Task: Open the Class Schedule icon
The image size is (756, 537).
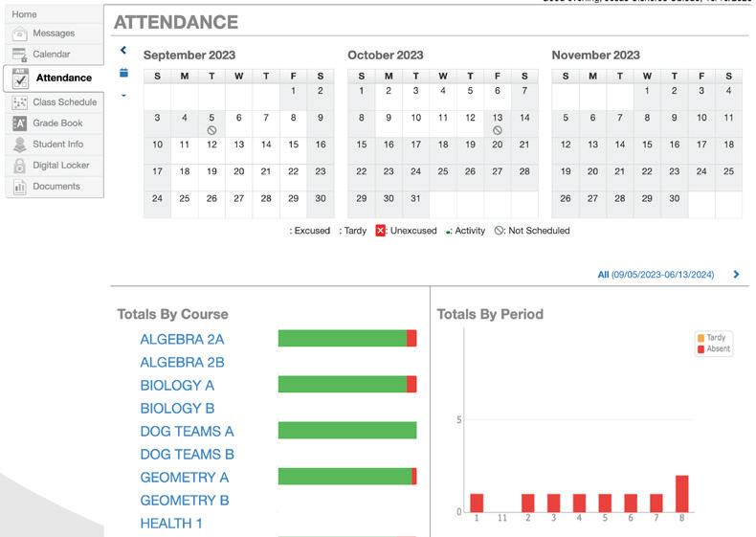Action: (20, 102)
